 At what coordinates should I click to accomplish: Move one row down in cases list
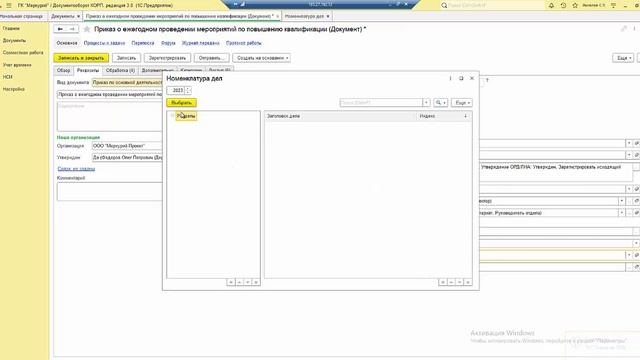pyautogui.click(x=460, y=282)
